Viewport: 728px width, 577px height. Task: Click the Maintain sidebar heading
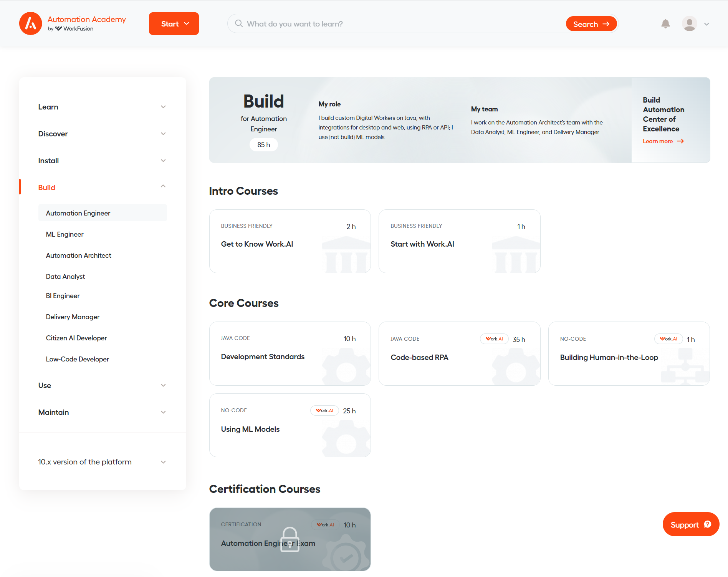53,412
